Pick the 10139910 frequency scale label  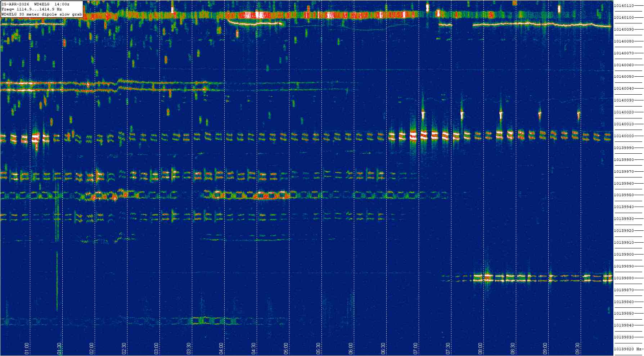624,243
